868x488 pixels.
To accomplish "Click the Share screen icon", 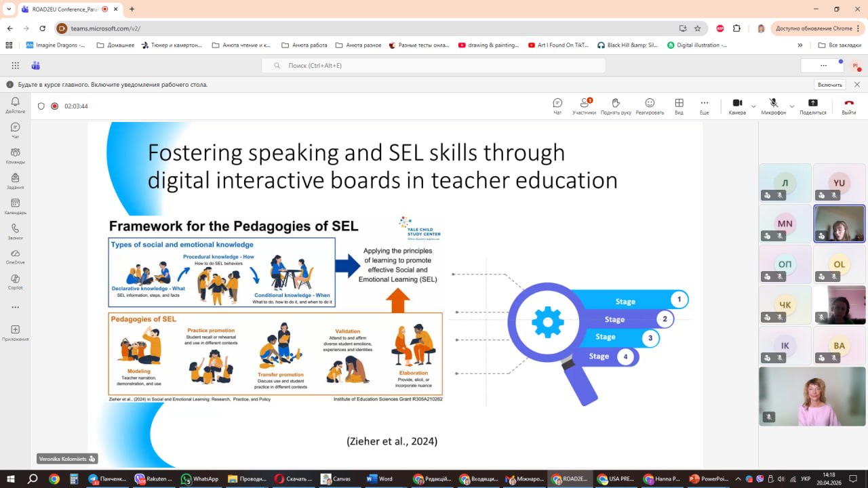I will [x=812, y=106].
